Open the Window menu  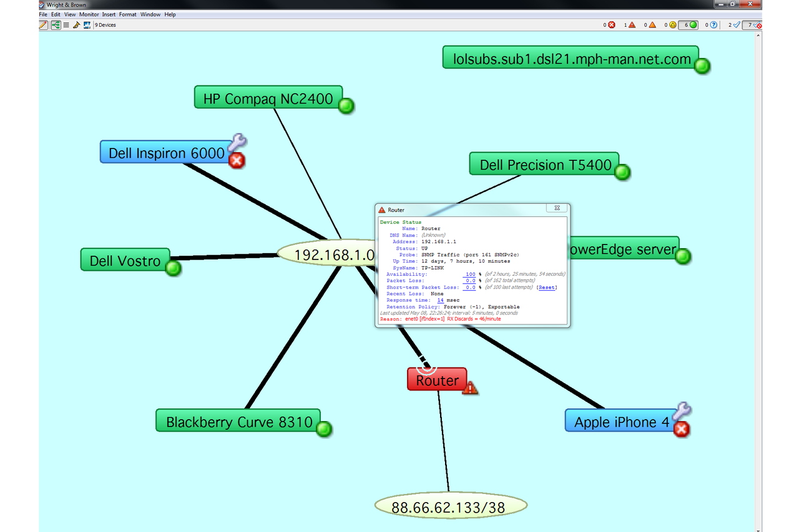150,14
